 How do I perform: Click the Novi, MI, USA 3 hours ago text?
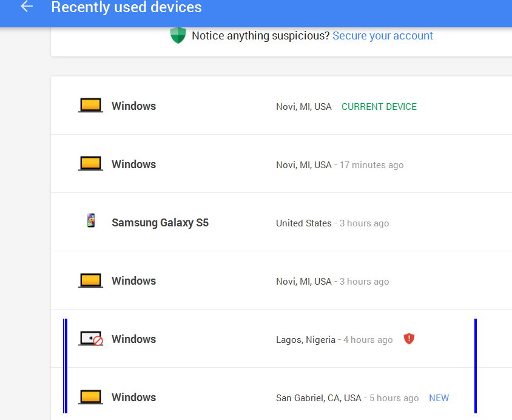click(332, 282)
